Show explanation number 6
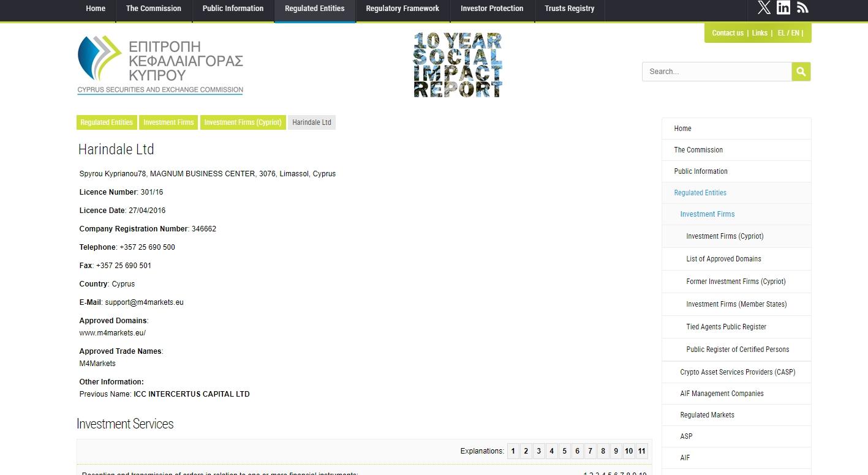 pos(578,451)
